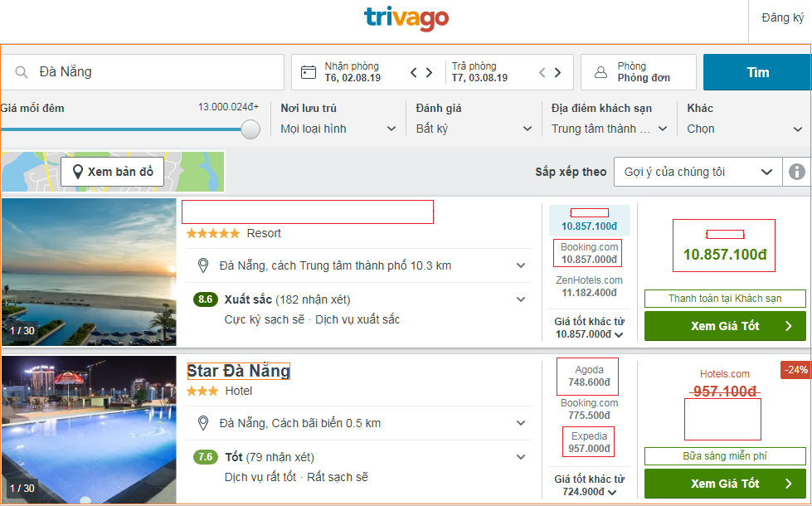The image size is (812, 506).
Task: Click the 13.000.024đ+ price value
Action: tap(228, 107)
